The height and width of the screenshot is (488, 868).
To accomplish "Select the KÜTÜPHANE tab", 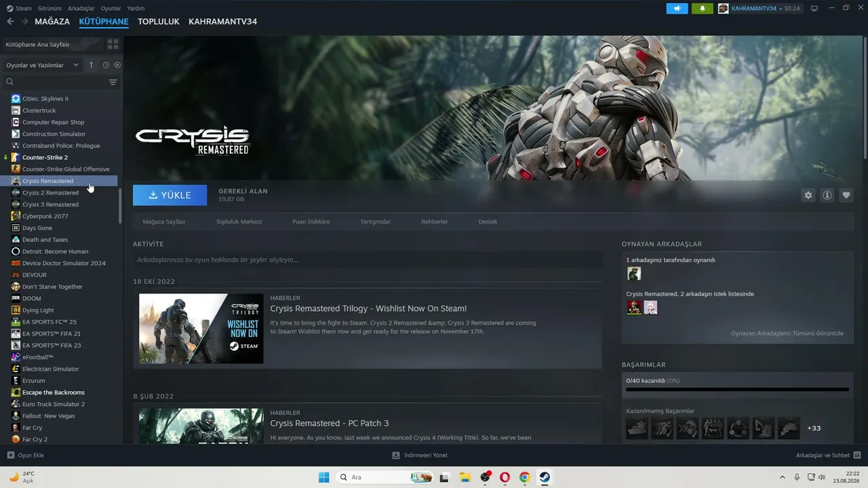I will pos(104,22).
